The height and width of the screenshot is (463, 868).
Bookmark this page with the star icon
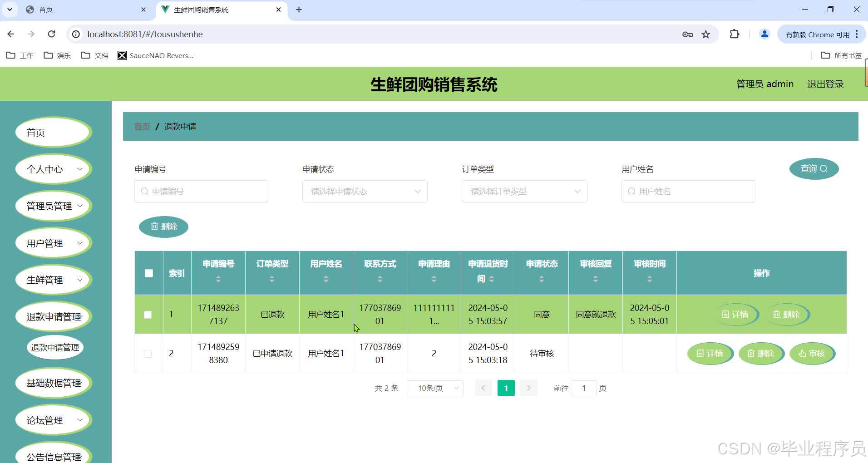pyautogui.click(x=706, y=34)
